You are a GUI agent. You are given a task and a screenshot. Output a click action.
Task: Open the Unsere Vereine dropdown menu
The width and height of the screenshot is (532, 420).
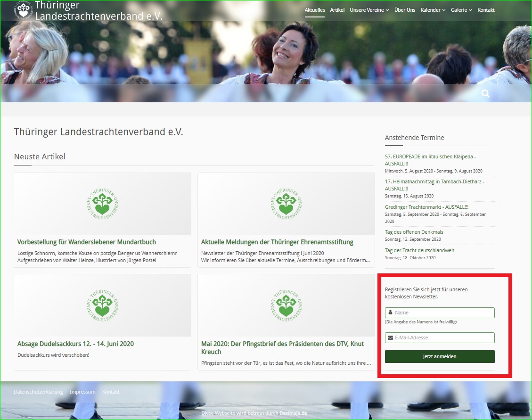click(x=369, y=10)
